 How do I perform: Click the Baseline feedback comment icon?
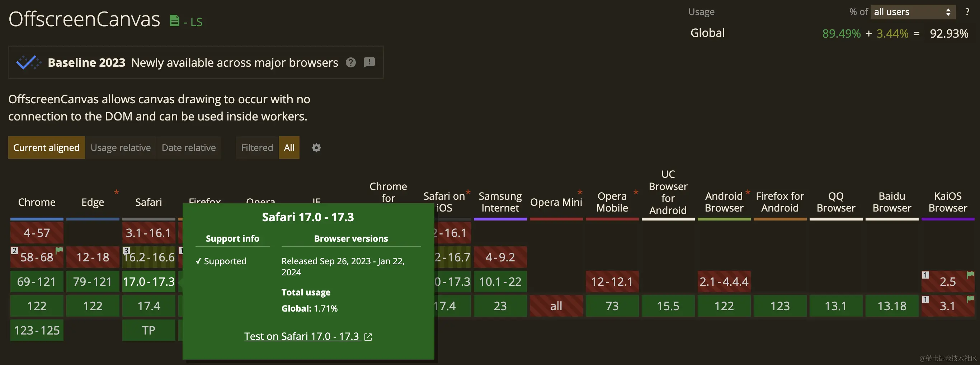(369, 62)
